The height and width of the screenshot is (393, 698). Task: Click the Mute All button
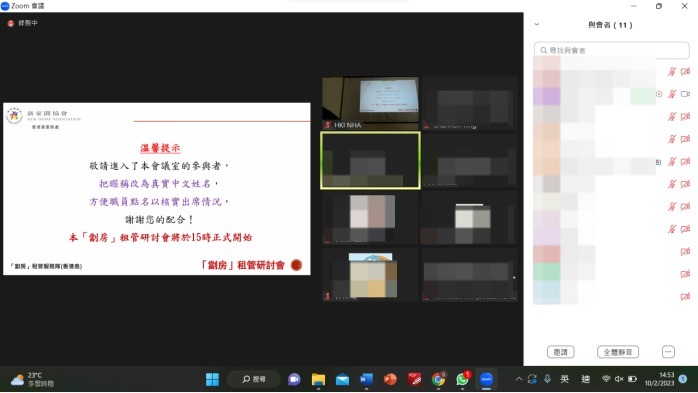click(x=618, y=352)
